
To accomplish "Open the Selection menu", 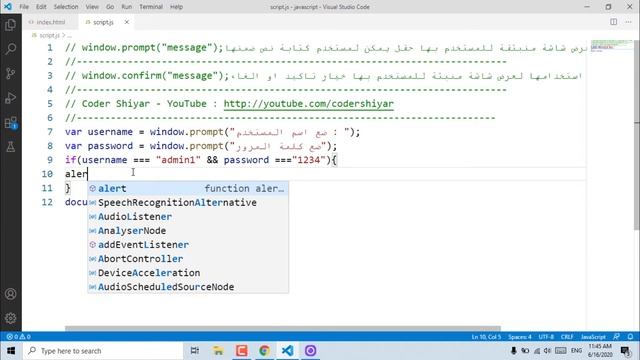I will click(66, 7).
